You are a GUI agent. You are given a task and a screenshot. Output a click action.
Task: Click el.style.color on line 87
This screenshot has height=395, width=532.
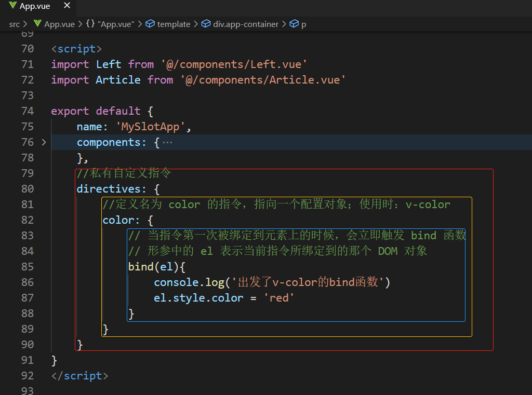(198, 298)
